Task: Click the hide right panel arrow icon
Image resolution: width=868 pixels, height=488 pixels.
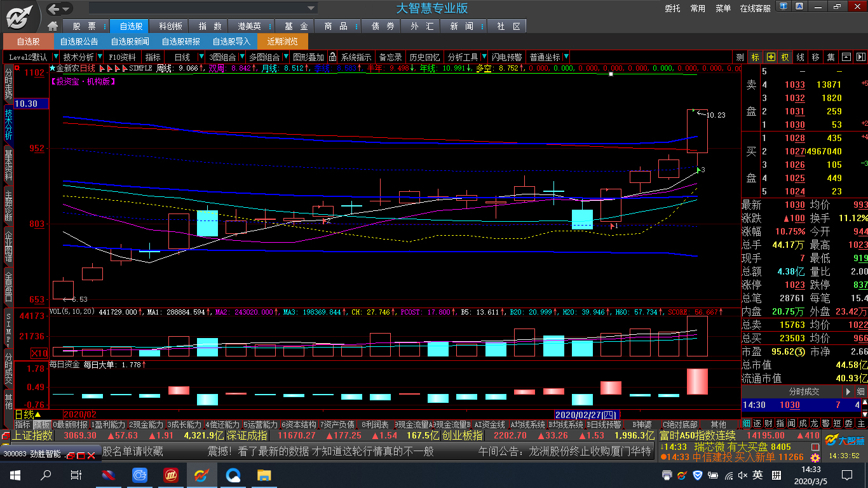Action: point(860,57)
